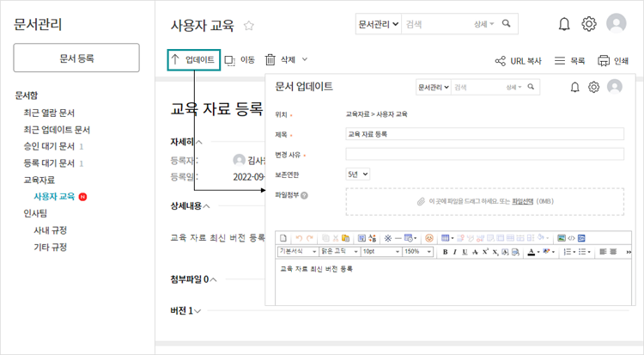This screenshot has height=355, width=644.
Task: Open the 보존연한 5년 dropdown
Action: [x=357, y=174]
